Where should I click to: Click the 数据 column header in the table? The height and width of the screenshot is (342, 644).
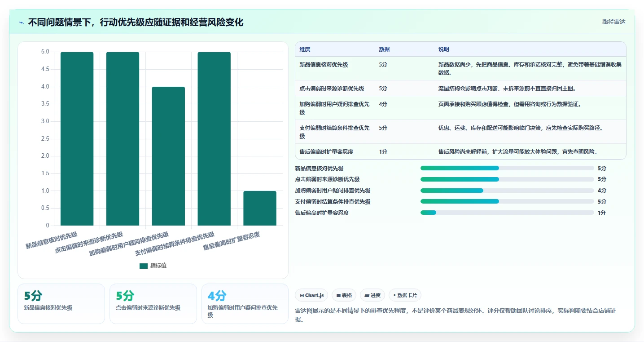(384, 49)
